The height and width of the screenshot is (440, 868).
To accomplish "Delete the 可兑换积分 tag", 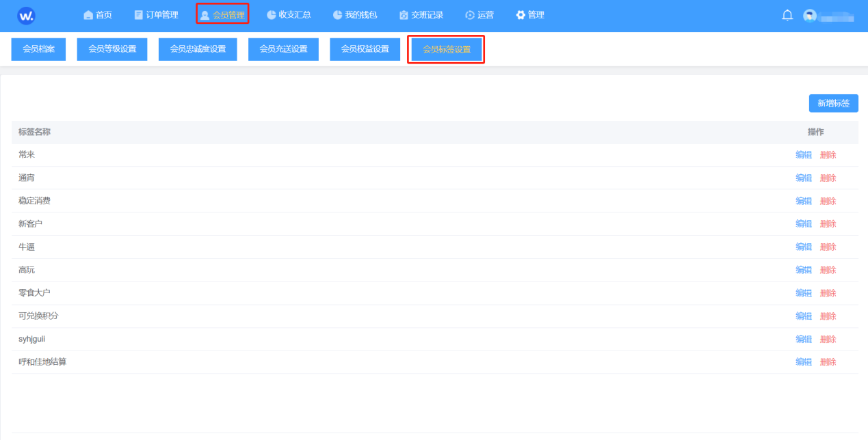I will pos(828,316).
